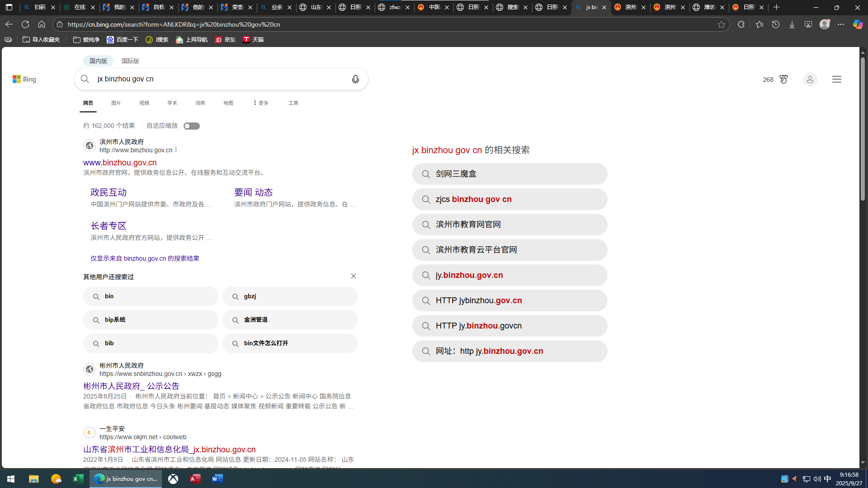This screenshot has height=488, width=868.
Task: Open the Copilot sidebar icon
Action: [858, 24]
